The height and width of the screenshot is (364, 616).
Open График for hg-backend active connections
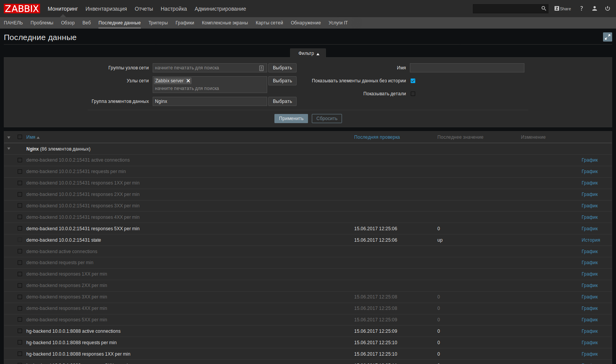[590, 331]
